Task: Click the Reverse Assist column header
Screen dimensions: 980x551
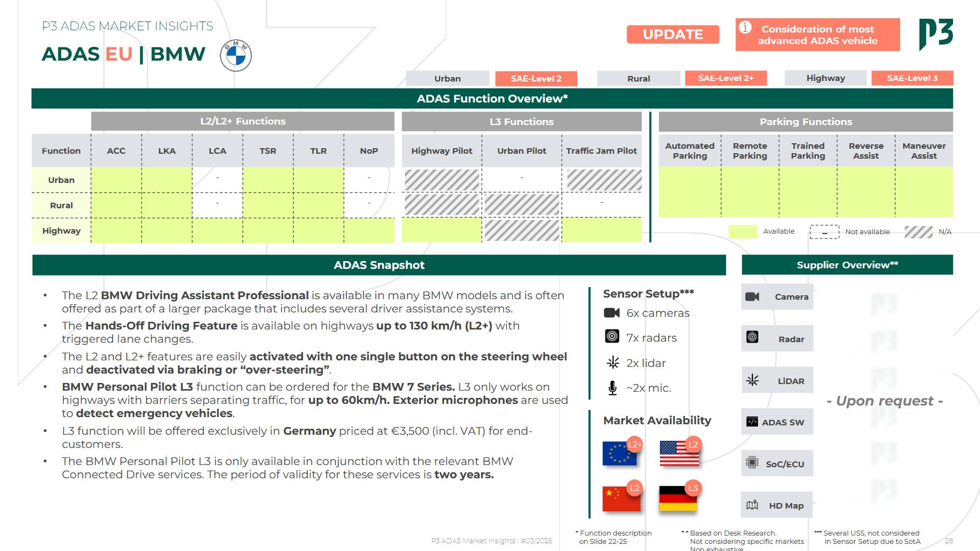Action: point(866,150)
